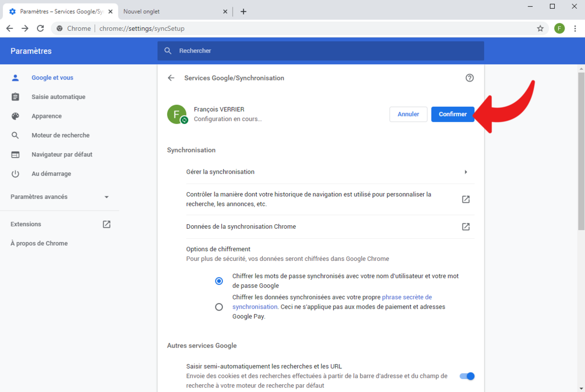Screen dimensions: 585x392
Task: Click the Rechercher settings search field
Action: pyautogui.click(x=321, y=51)
